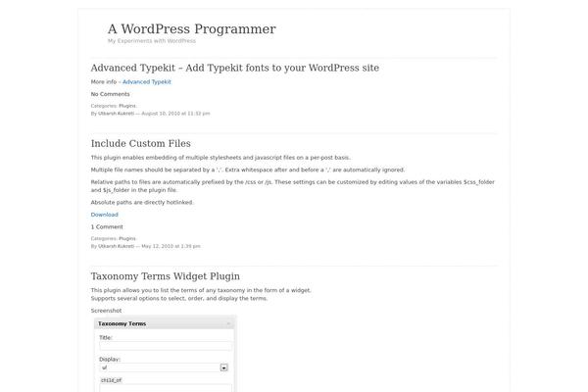
Task: Click the date May 12, 2010 at 1:39 pm
Action: coord(171,246)
